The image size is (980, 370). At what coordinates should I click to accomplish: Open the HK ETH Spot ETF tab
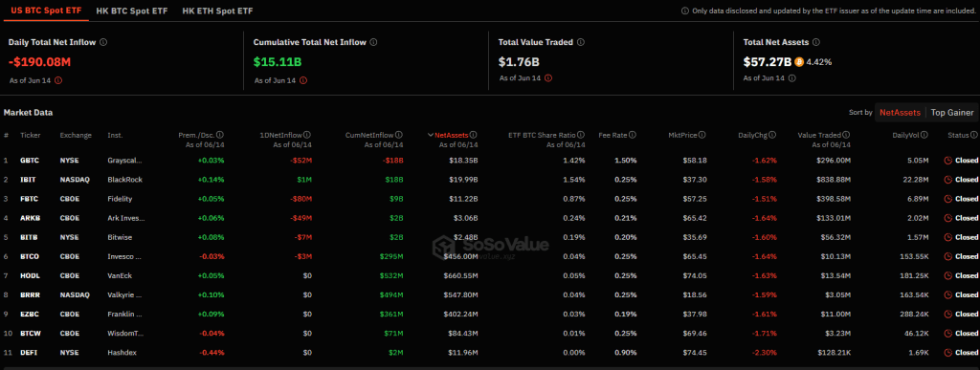pyautogui.click(x=217, y=11)
